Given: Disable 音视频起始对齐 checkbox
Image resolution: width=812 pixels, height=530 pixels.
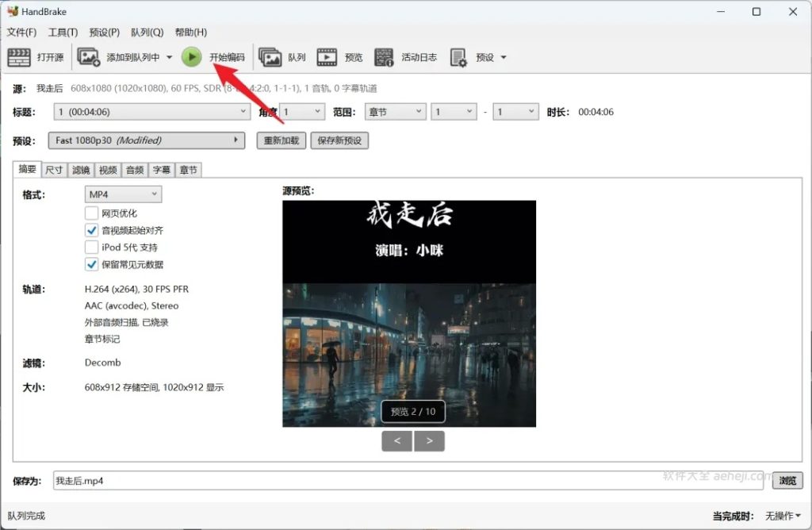Looking at the screenshot, I should coord(93,230).
